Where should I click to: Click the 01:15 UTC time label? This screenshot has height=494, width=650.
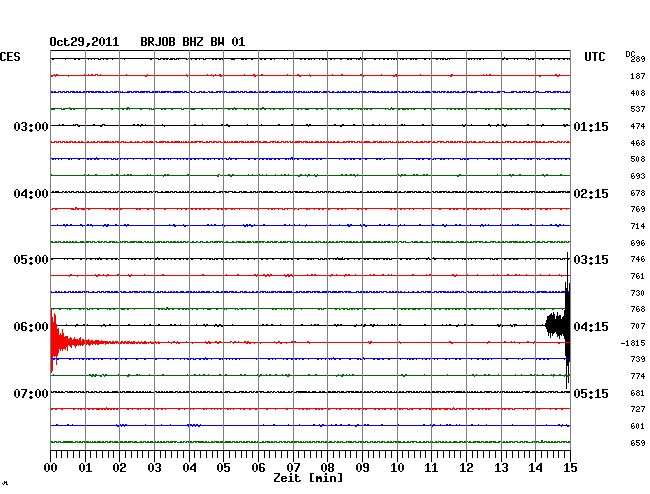[x=591, y=126]
